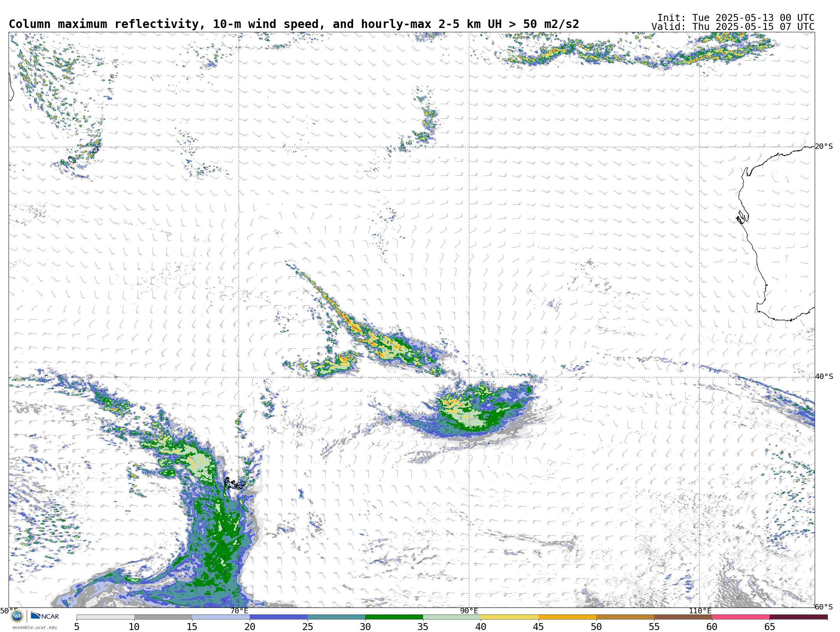This screenshot has width=840, height=632.
Task: Click the brown 55 dBZ colorbar segment
Action: point(683,617)
